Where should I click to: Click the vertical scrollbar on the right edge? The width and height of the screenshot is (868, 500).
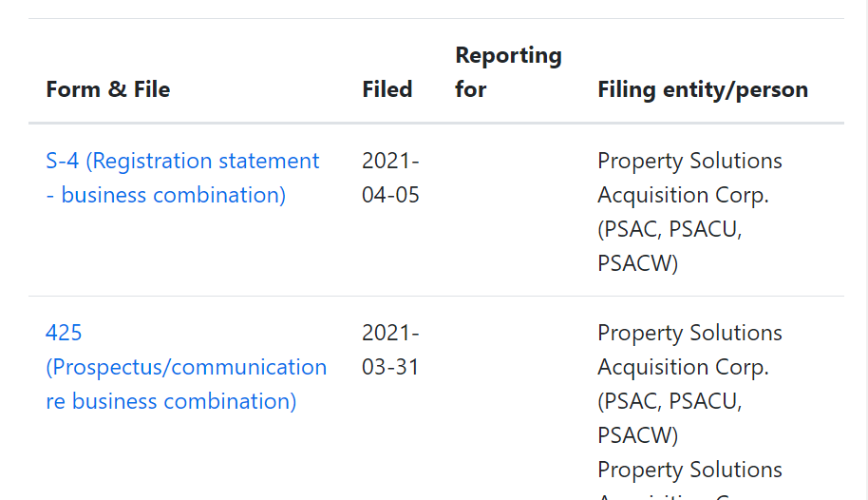(x=860, y=247)
